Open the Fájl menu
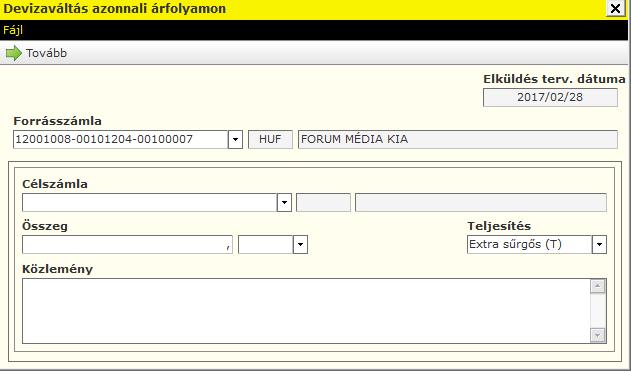The width and height of the screenshot is (631, 375). (x=13, y=30)
